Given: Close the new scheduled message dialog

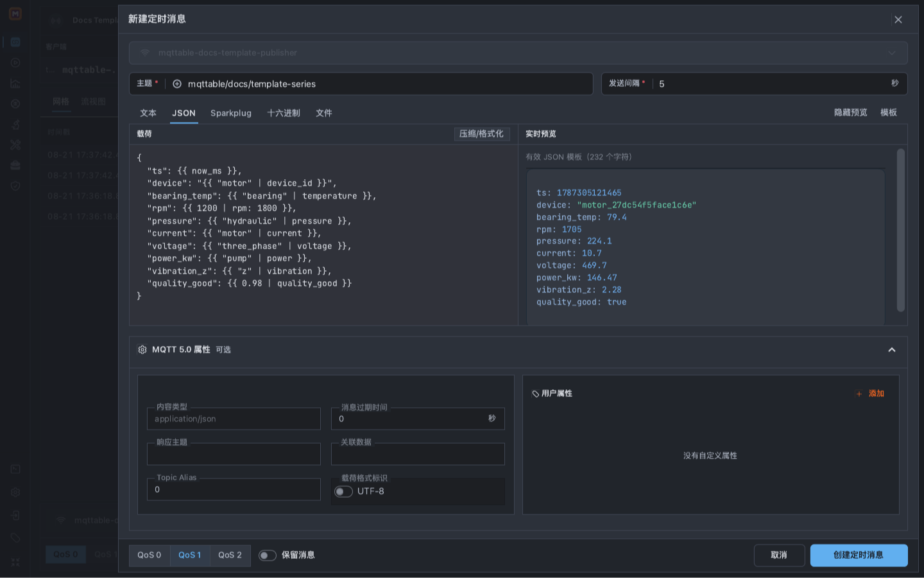Looking at the screenshot, I should pos(898,19).
